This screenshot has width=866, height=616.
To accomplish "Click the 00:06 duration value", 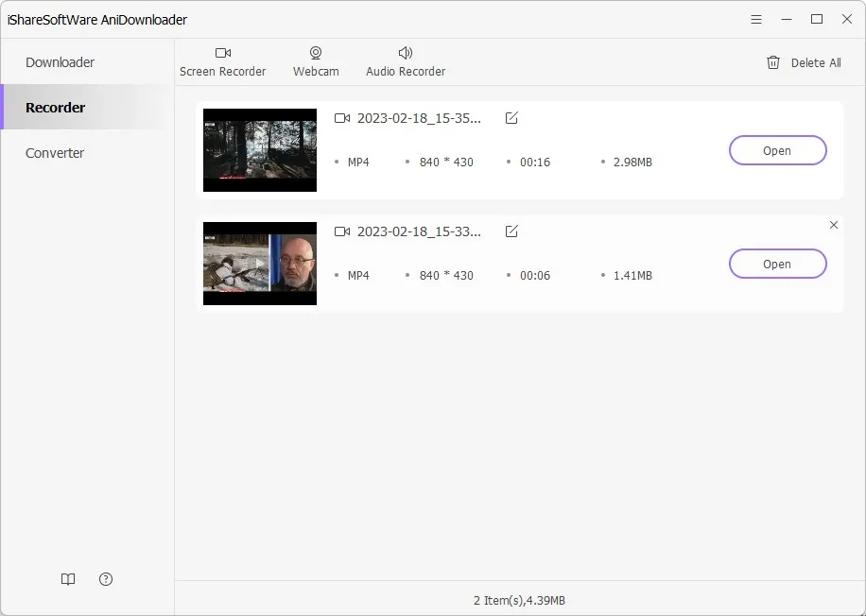I will (535, 276).
